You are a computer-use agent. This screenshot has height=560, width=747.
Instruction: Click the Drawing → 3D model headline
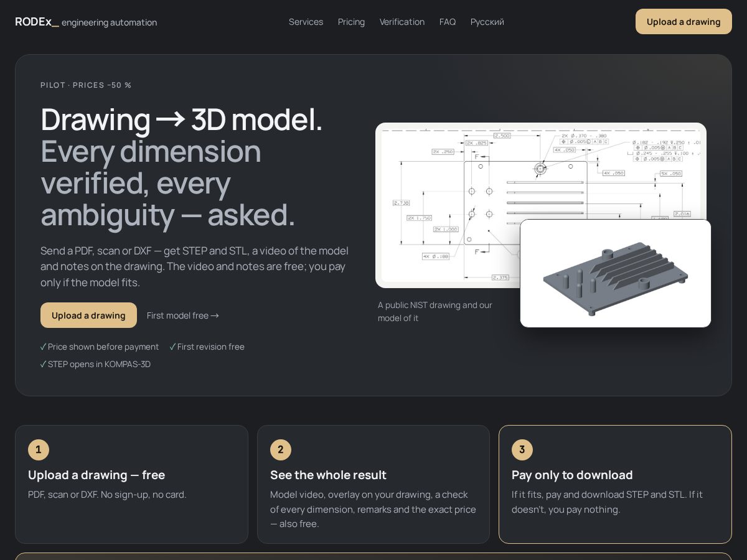pyautogui.click(x=182, y=119)
